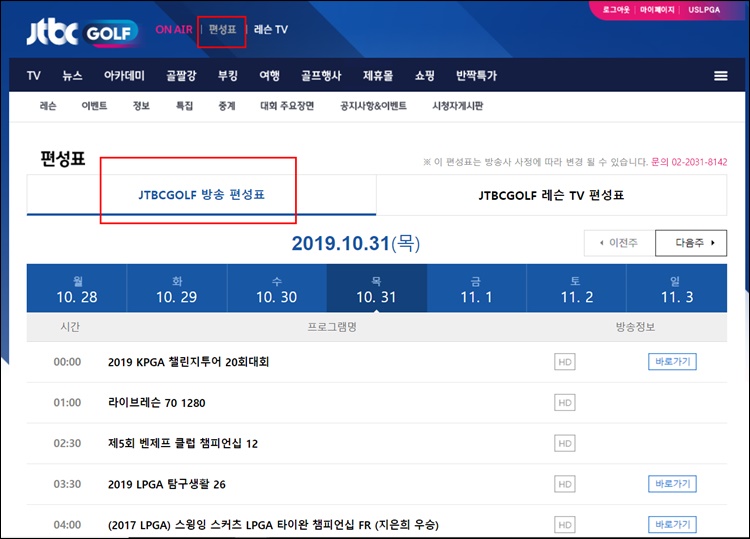Switch to JTBCGOLF 레슨 TV 편성표 tab
This screenshot has width=750, height=539.
551,195
